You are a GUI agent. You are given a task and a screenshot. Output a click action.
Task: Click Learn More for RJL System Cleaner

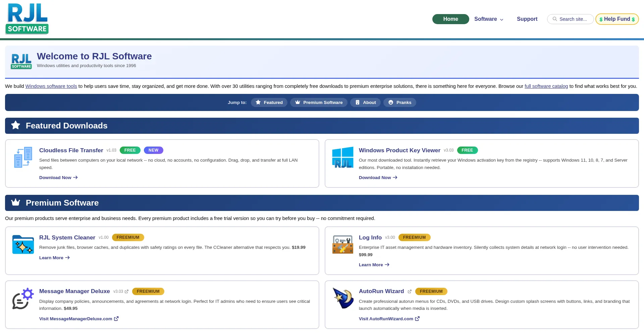[x=54, y=258]
